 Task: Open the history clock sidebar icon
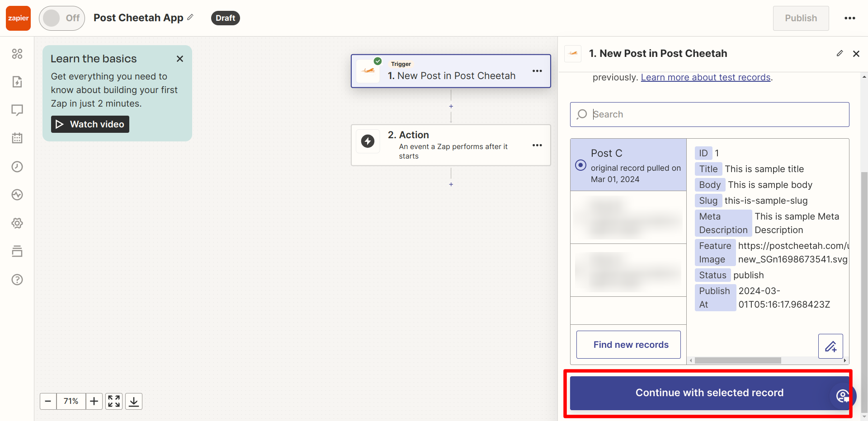click(x=17, y=167)
